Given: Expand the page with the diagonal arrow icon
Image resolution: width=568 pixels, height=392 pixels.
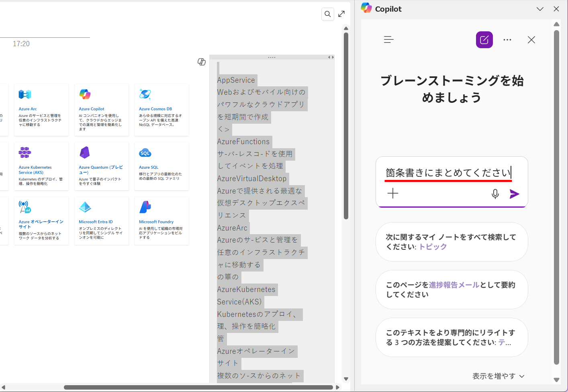Looking at the screenshot, I should [x=341, y=14].
